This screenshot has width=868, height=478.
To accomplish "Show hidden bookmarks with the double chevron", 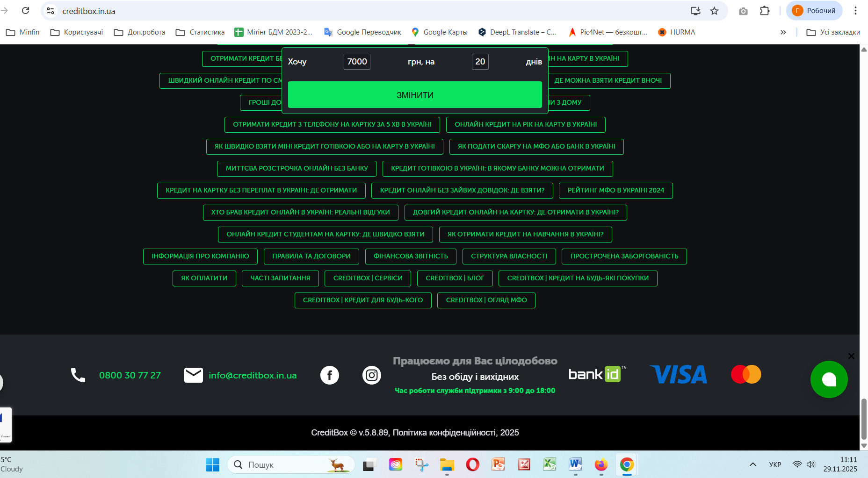I will click(x=783, y=32).
